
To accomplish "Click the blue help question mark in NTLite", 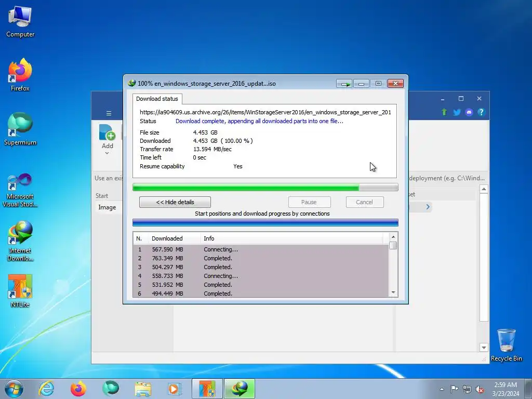I will point(481,112).
